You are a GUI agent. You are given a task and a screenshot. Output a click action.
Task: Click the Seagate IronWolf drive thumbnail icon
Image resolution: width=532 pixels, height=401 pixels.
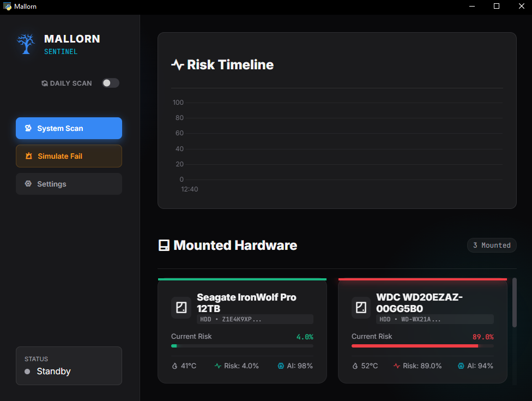point(181,308)
